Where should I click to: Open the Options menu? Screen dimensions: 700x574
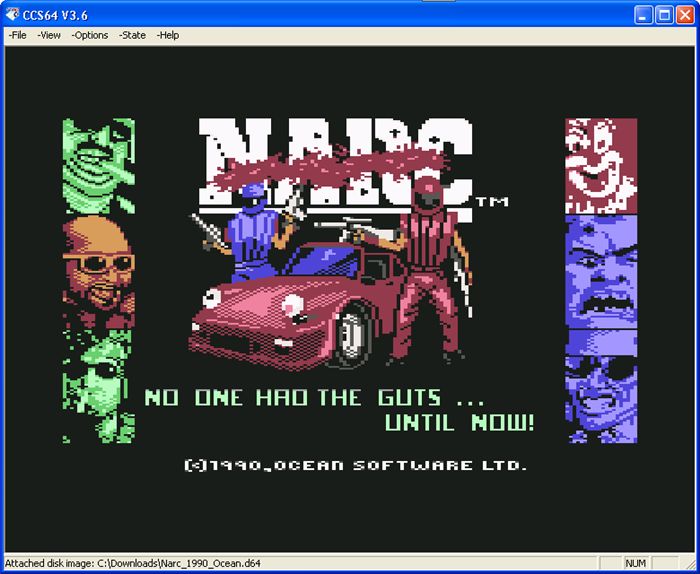coord(90,35)
